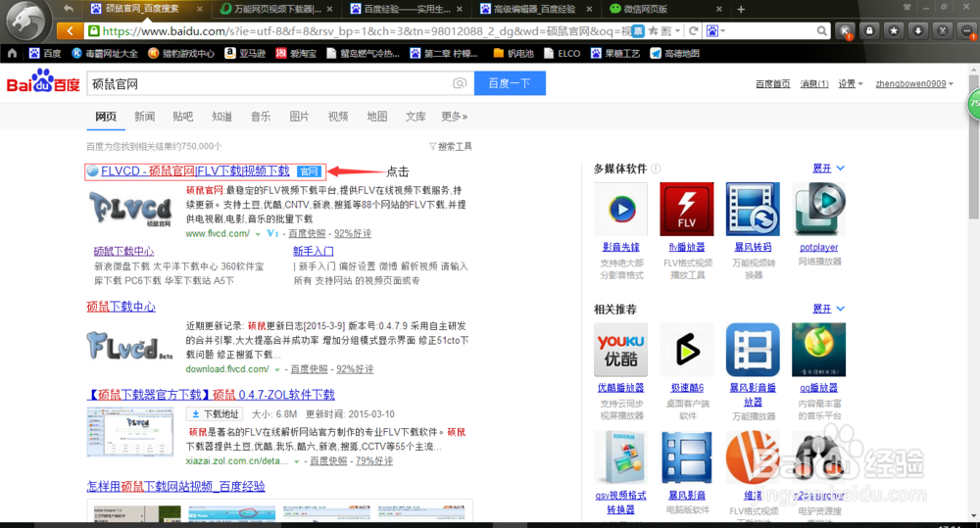Select the 新闻 search tab
980x528 pixels.
144,117
